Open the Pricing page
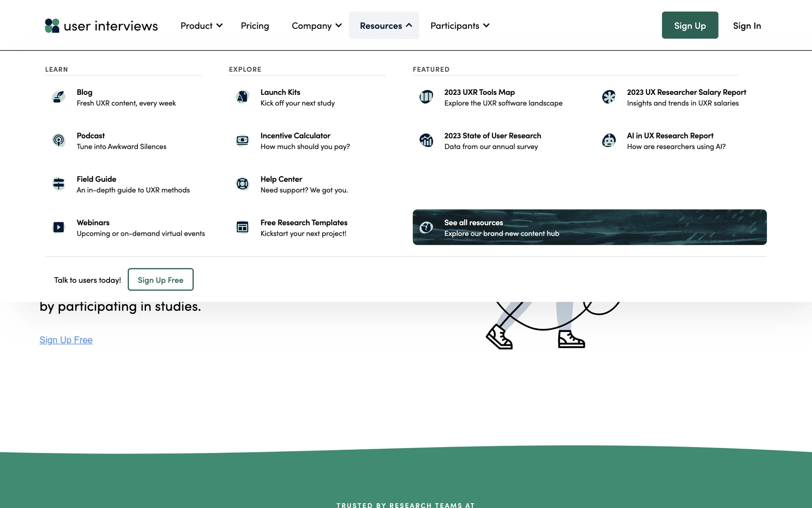812x508 pixels. click(255, 26)
